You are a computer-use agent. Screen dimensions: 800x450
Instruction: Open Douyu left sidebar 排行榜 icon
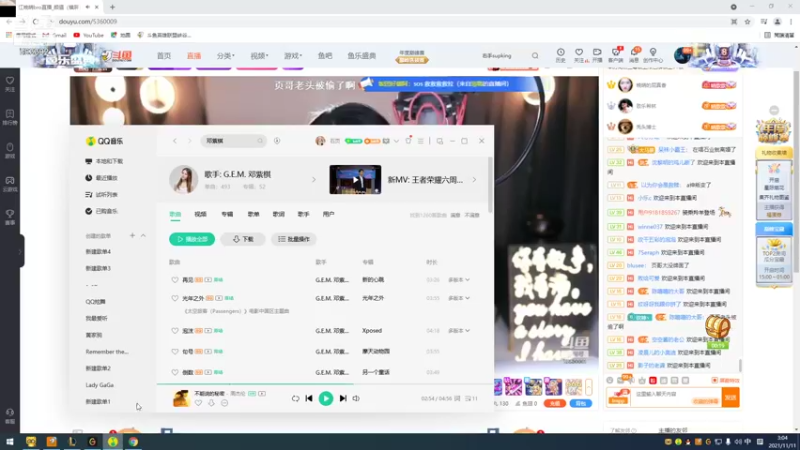(x=10, y=117)
